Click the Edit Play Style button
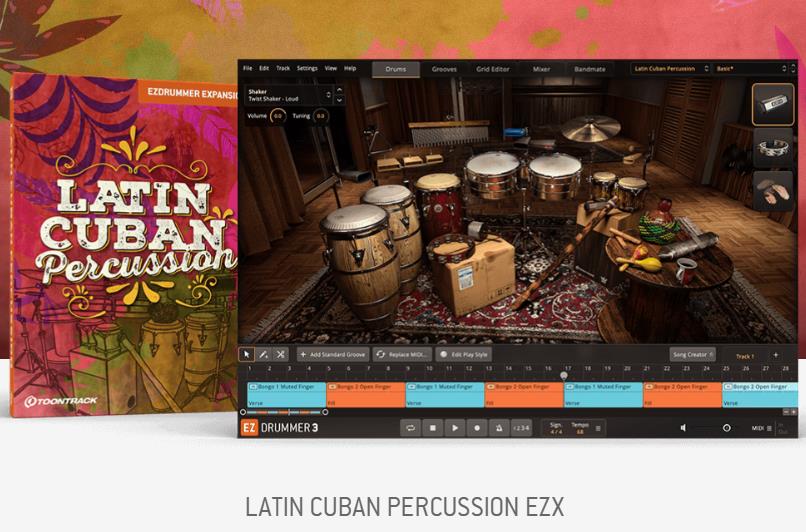This screenshot has height=532, width=806. pos(464,355)
